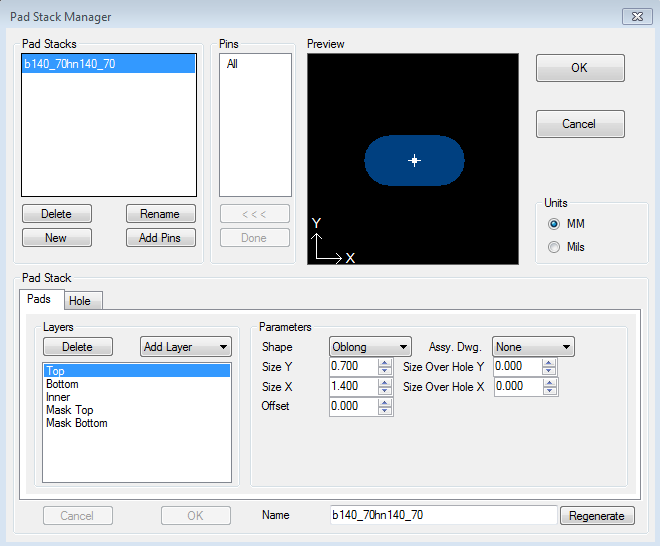The width and height of the screenshot is (660, 546).
Task: Select pad stack b140_70hn140_70 in list
Action: 109,64
